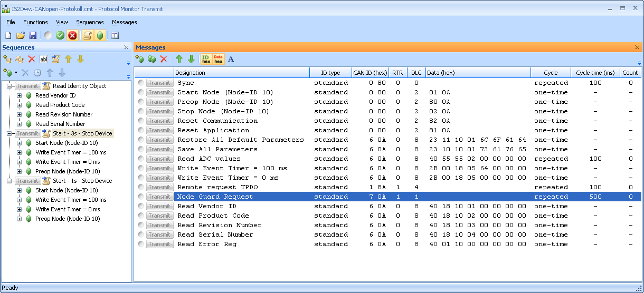Move selected message up with green arrow

click(x=179, y=59)
